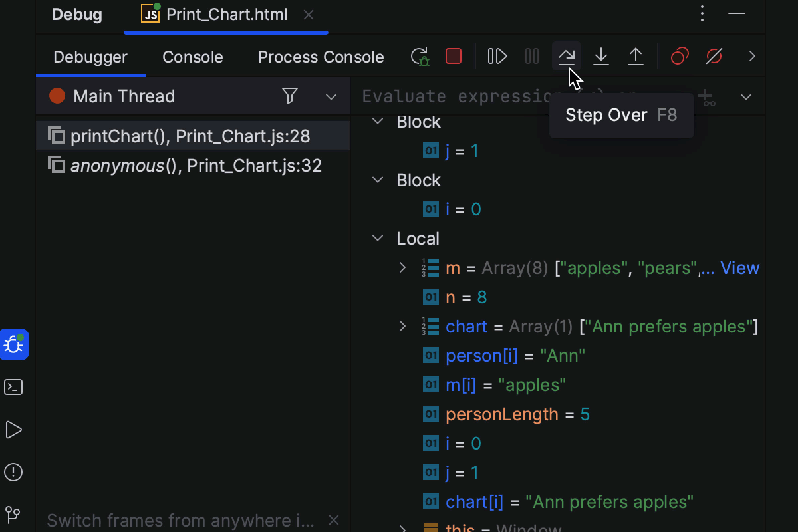Click the View Breakpoints red circles icon

679,56
